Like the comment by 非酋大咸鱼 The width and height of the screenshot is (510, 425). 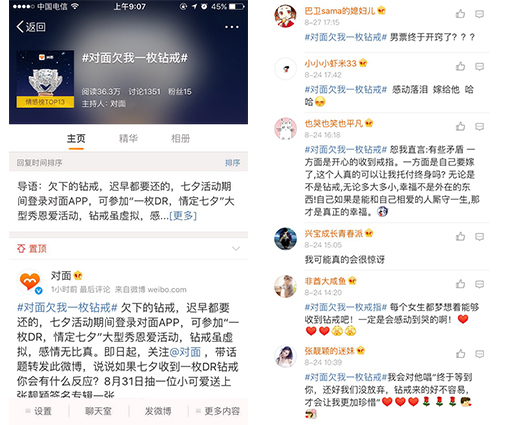coord(460,284)
